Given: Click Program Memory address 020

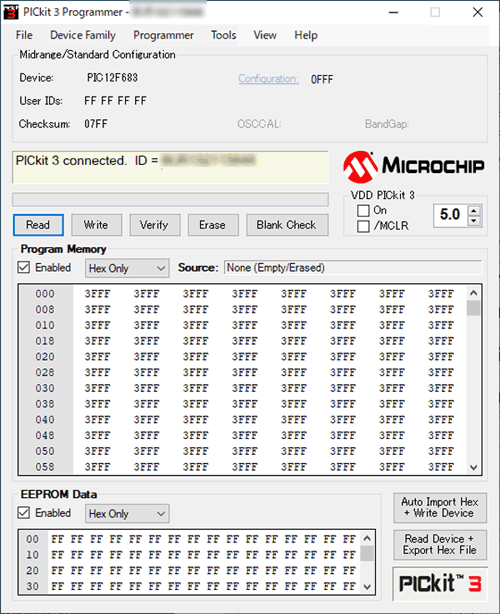Looking at the screenshot, I should pyautogui.click(x=45, y=357).
